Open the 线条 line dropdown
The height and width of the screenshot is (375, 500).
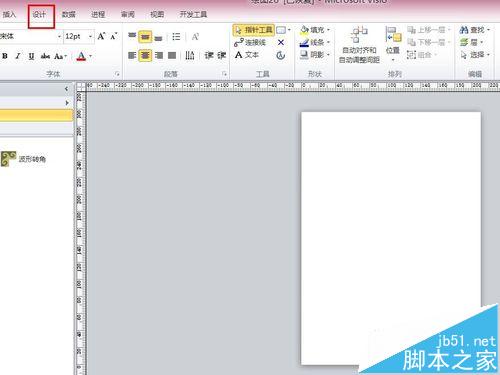[315, 42]
